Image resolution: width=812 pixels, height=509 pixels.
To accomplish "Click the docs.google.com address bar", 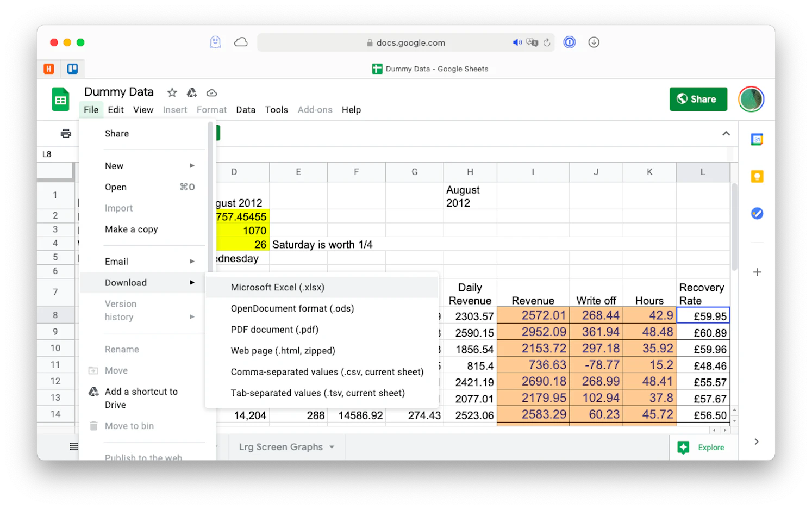I will tap(405, 42).
